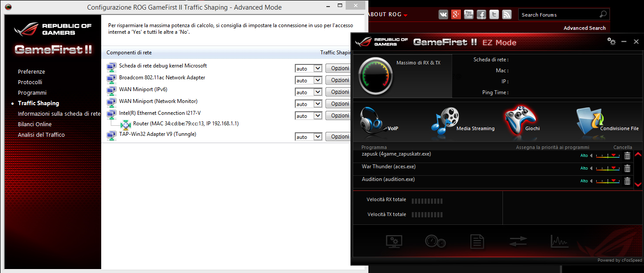Select the Media Streaming mode icon
This screenshot has width=644, height=273.
[447, 118]
